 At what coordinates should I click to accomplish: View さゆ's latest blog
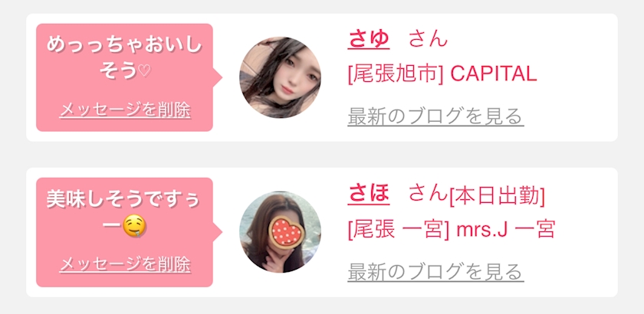tap(435, 116)
